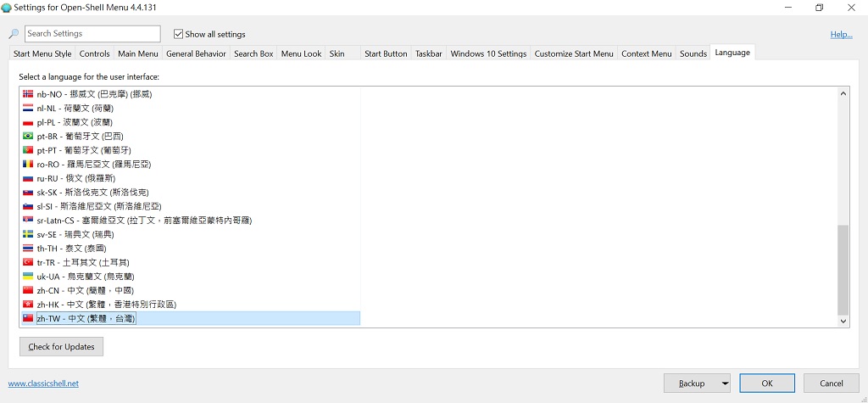The width and height of the screenshot is (868, 403).
Task: Open the General Behavior tab
Action: (196, 53)
